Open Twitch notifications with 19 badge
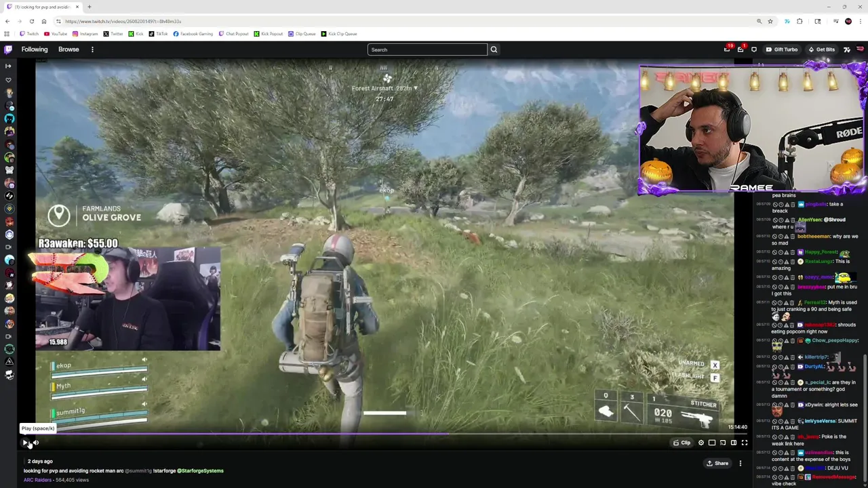Viewport: 868px width, 488px height. point(728,49)
